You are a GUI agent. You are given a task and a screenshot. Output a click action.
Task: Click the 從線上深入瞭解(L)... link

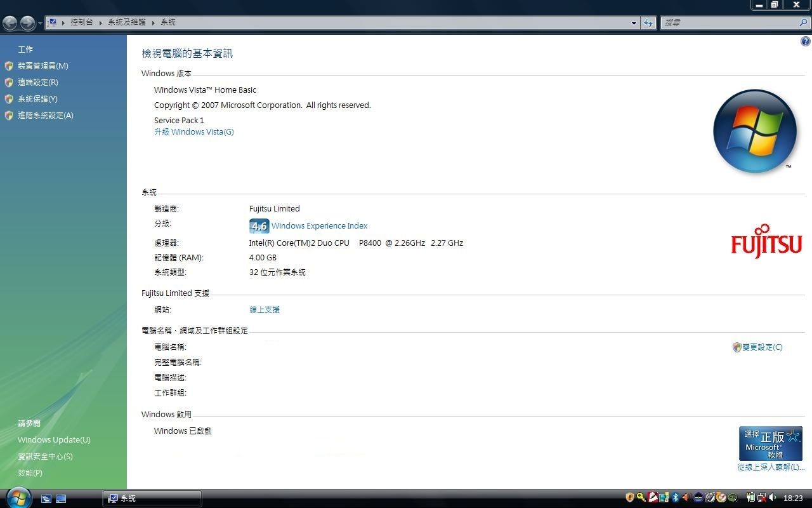pyautogui.click(x=771, y=467)
